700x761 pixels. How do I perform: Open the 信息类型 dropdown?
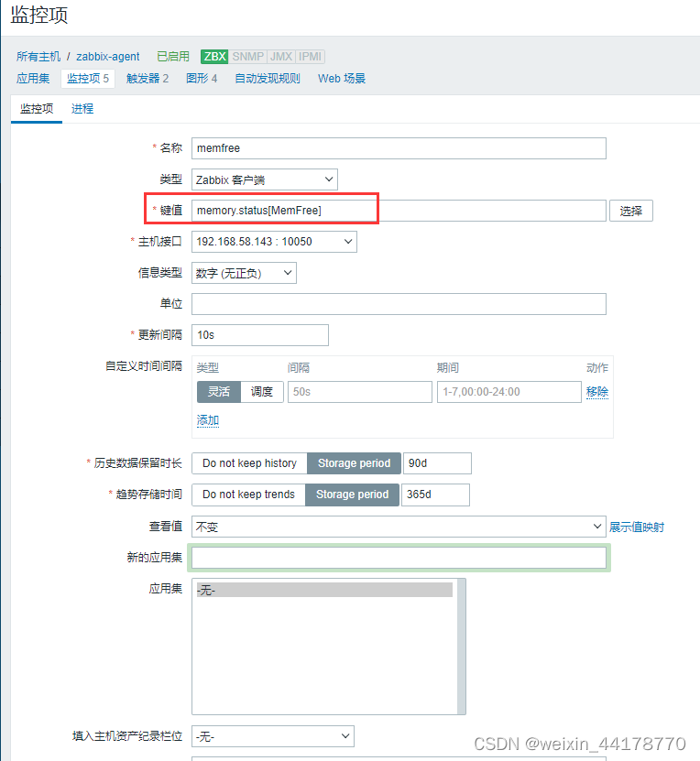[x=244, y=273]
